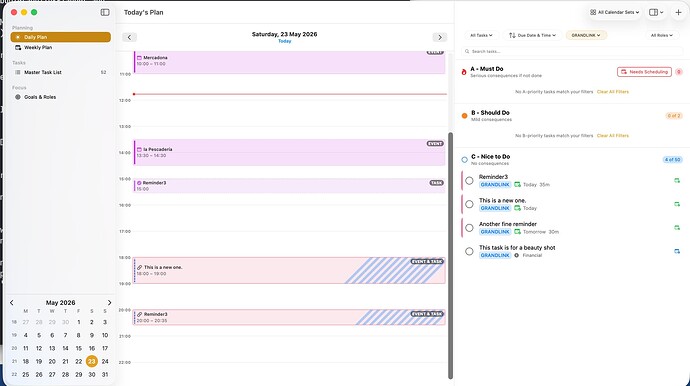The image size is (690, 386).
Task: Click blue schedule icon on beauty shot row
Action: coord(677,251)
